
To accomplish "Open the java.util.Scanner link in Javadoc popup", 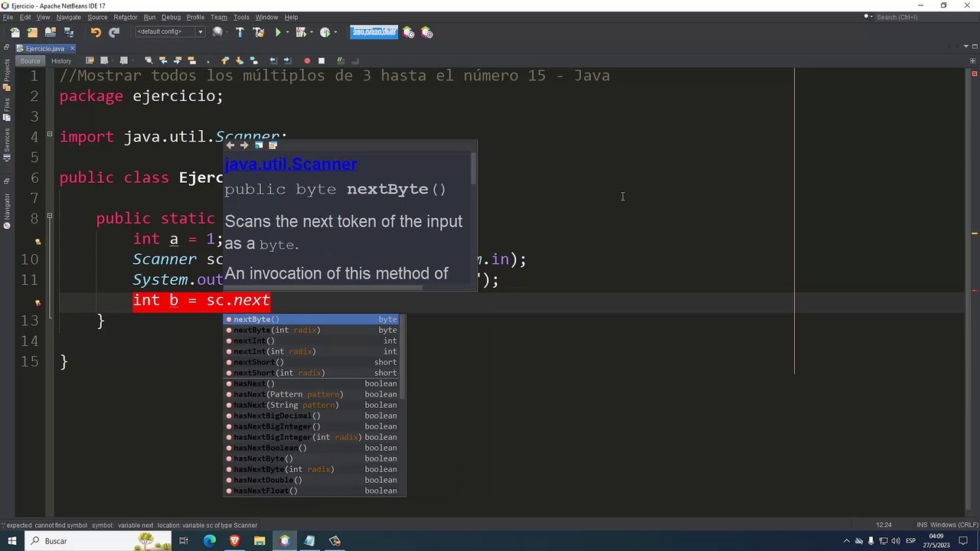I will pos(290,164).
